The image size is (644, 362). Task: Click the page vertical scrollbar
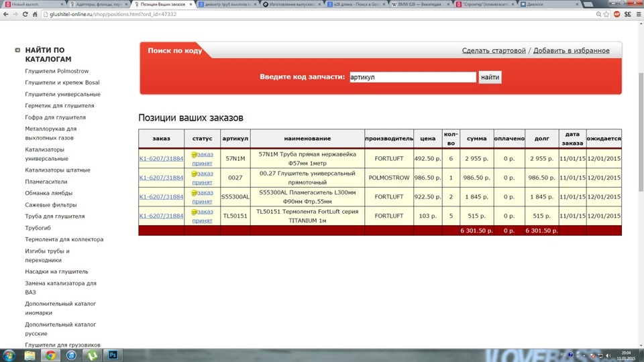(641, 131)
